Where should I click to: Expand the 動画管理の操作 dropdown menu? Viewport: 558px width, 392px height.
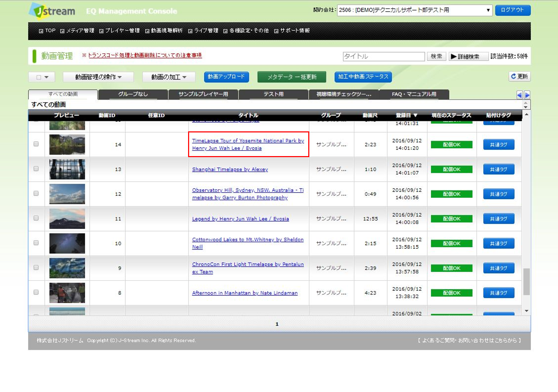click(x=98, y=77)
